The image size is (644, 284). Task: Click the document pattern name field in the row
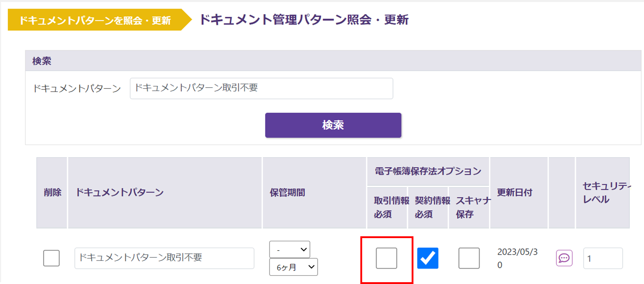(164, 258)
